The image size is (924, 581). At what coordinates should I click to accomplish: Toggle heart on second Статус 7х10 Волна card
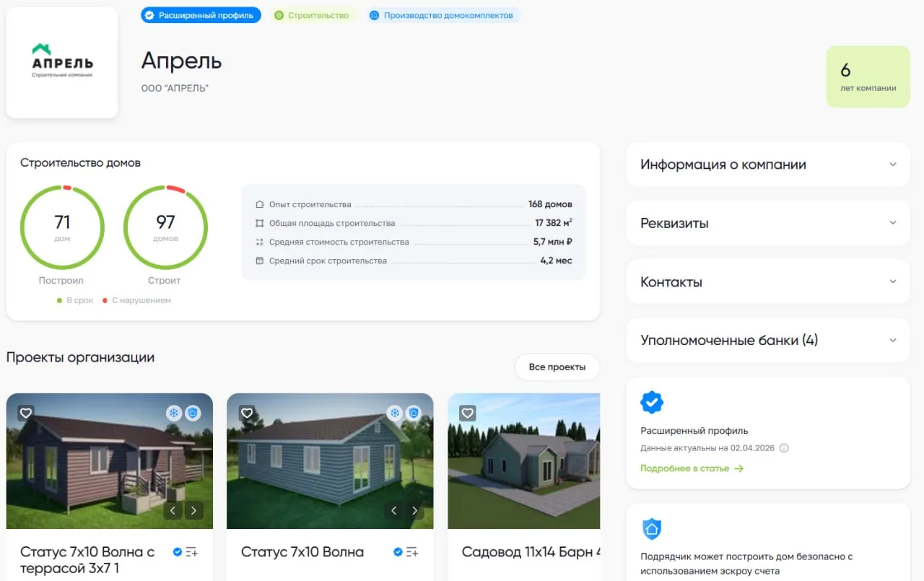pos(247,413)
